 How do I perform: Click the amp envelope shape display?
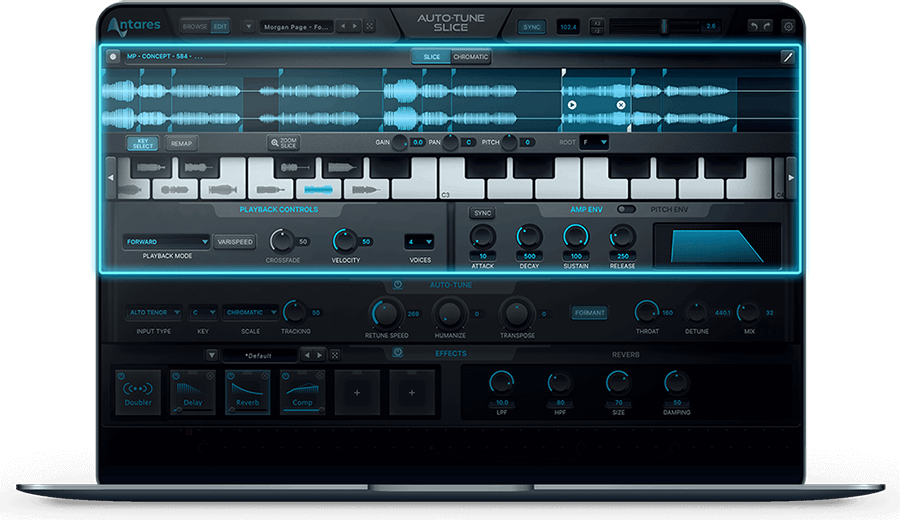[x=717, y=246]
